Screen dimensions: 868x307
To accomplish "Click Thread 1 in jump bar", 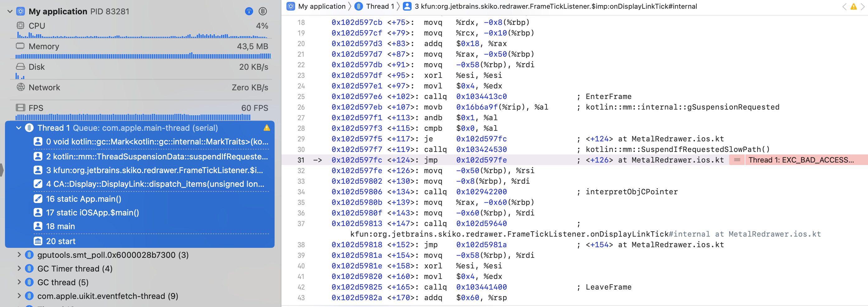I will tap(380, 7).
